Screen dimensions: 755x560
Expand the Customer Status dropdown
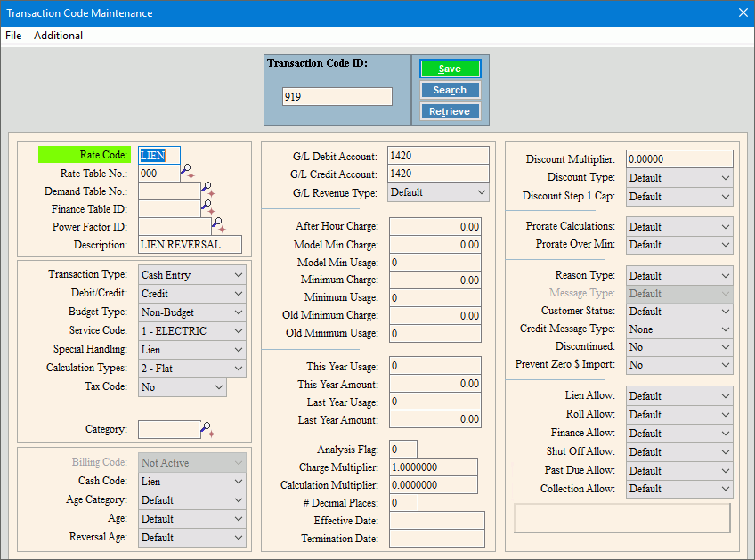coord(679,312)
